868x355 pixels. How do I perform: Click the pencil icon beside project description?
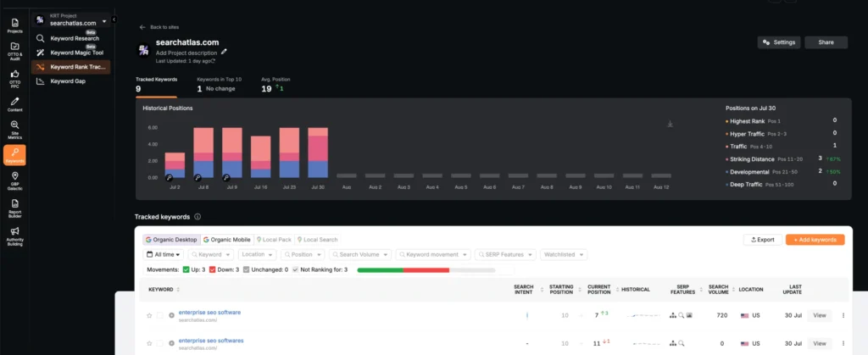(224, 52)
